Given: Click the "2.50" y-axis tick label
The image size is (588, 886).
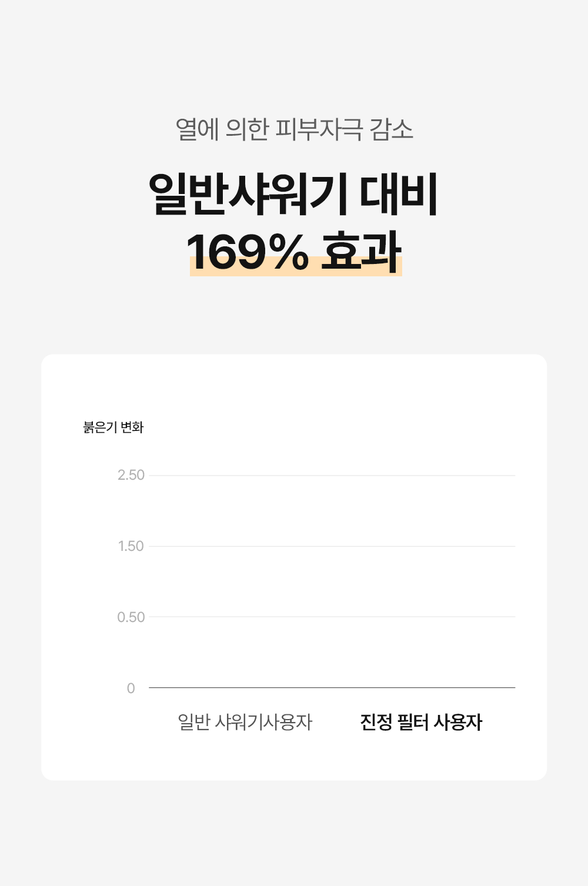Looking at the screenshot, I should (131, 475).
